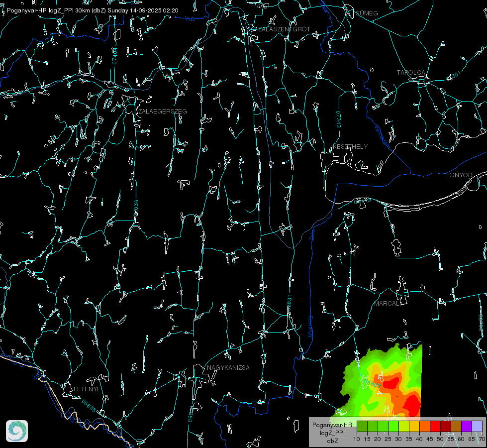Screen dimensions: 487x448
Task: Select the 65-70 dBZ lavender swatch
Action: (477, 426)
